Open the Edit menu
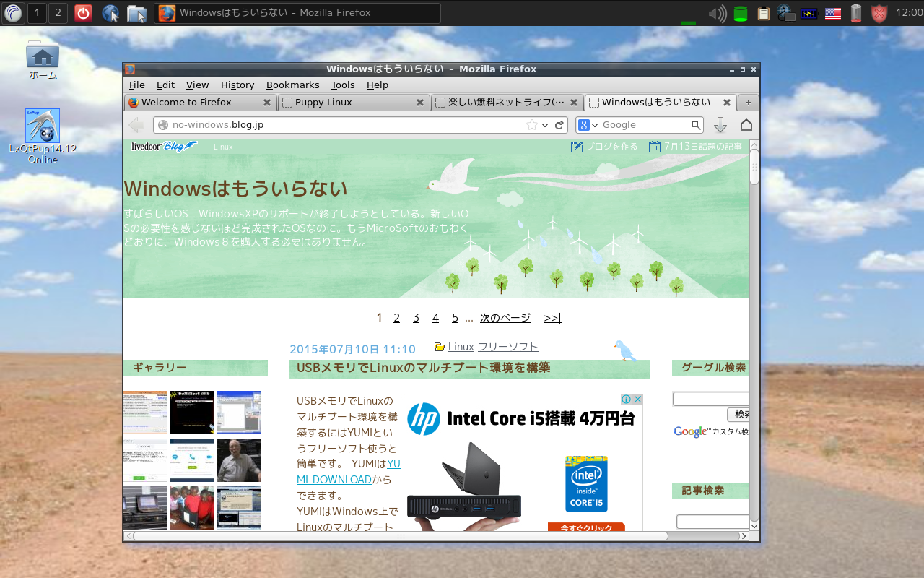The width and height of the screenshot is (924, 578). tap(165, 85)
